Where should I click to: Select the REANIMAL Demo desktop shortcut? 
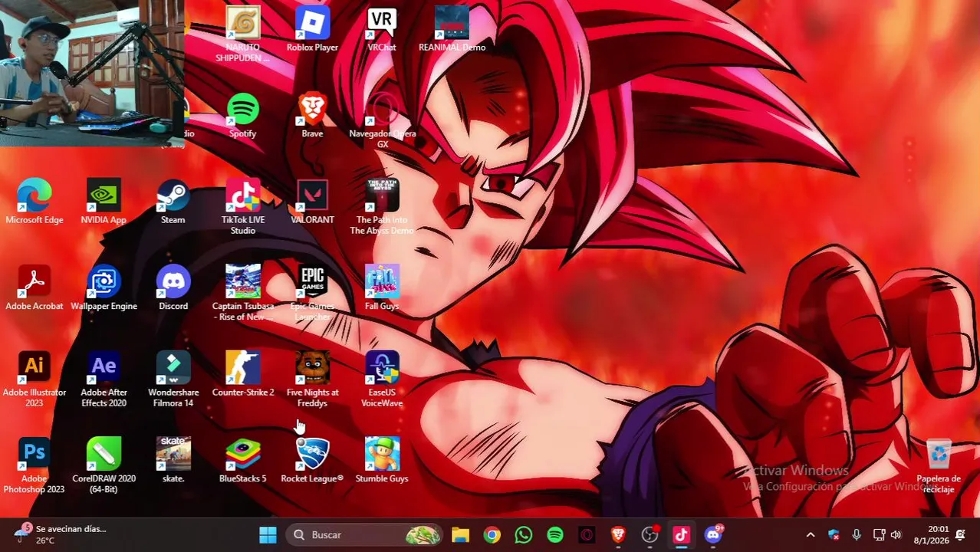(x=452, y=31)
